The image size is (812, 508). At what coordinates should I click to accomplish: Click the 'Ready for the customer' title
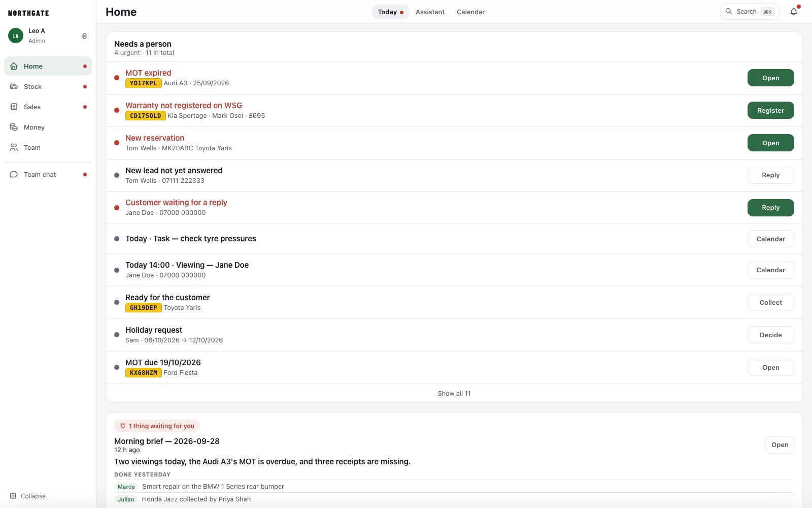(167, 297)
